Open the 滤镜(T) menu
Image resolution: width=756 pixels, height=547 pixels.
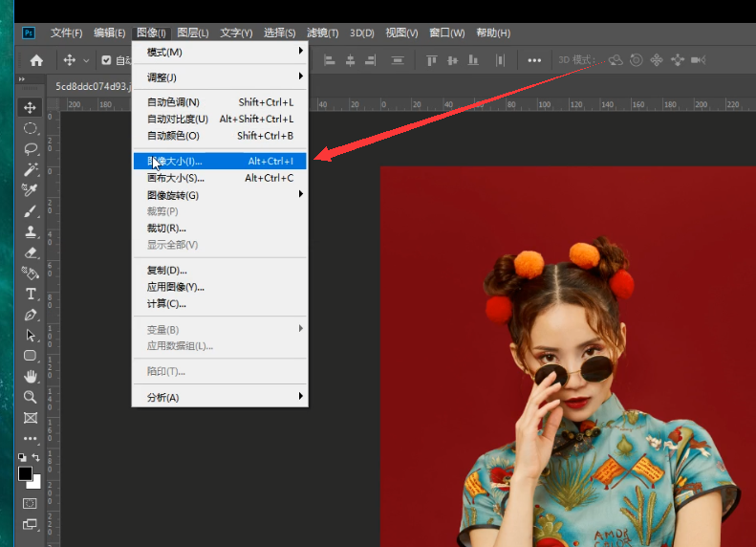tap(322, 33)
